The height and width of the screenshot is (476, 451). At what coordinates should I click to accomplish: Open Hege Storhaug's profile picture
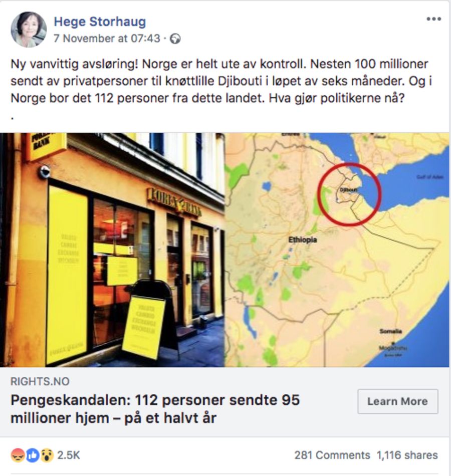coord(29,30)
